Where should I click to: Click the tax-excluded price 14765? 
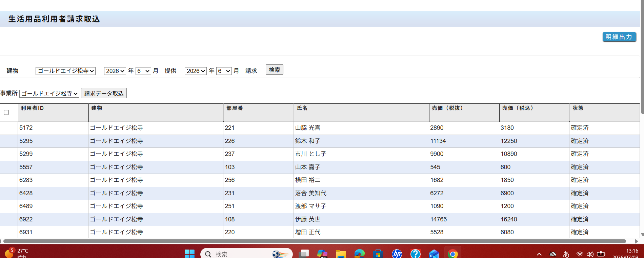(x=439, y=219)
